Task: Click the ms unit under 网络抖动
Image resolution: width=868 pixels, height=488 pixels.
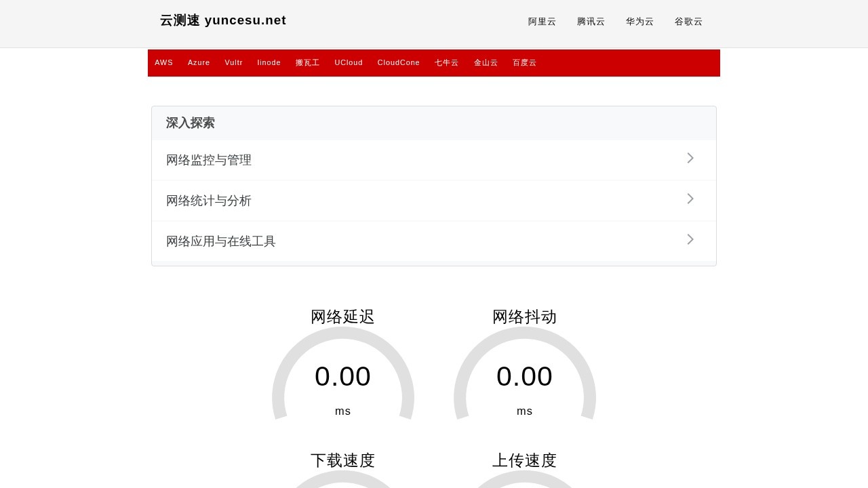Action: pyautogui.click(x=525, y=411)
